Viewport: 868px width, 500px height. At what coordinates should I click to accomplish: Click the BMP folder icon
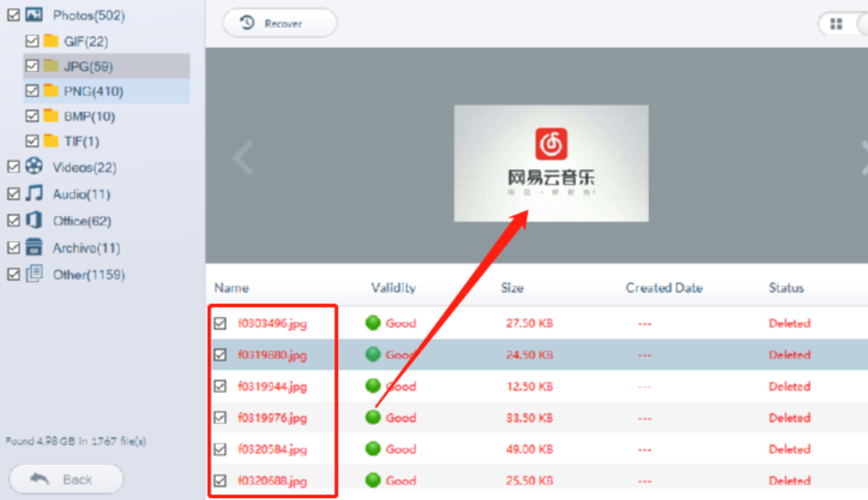click(51, 116)
